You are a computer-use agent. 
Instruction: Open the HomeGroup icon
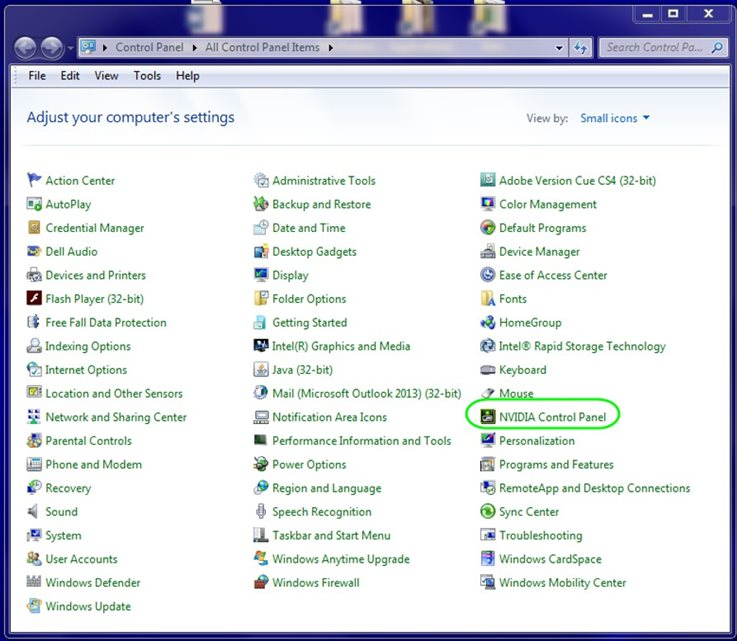point(488,322)
